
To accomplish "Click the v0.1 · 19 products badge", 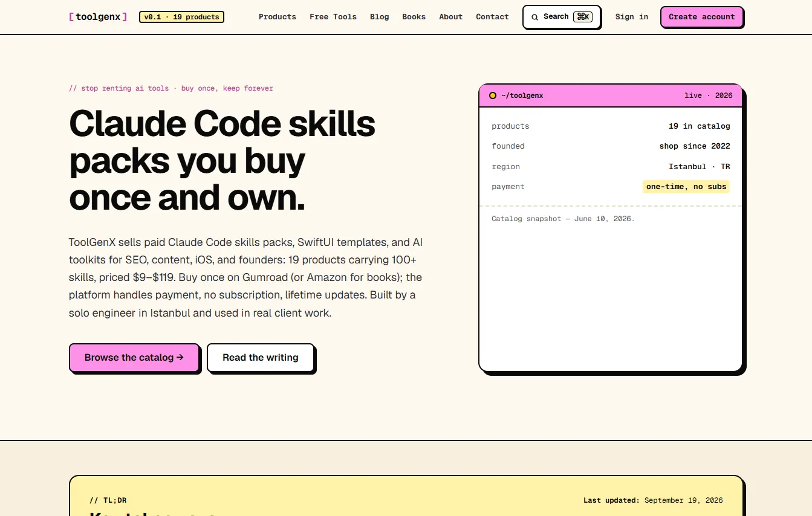I will tap(181, 17).
